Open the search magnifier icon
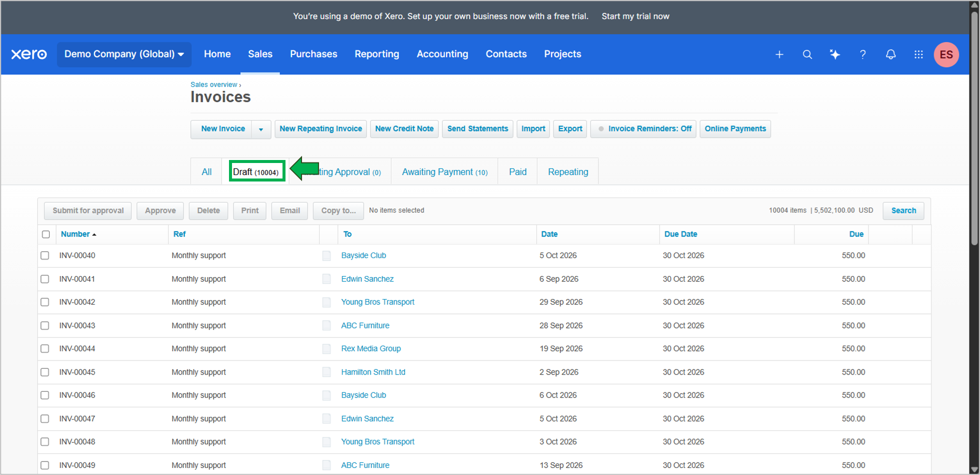The image size is (980, 475). [x=807, y=54]
